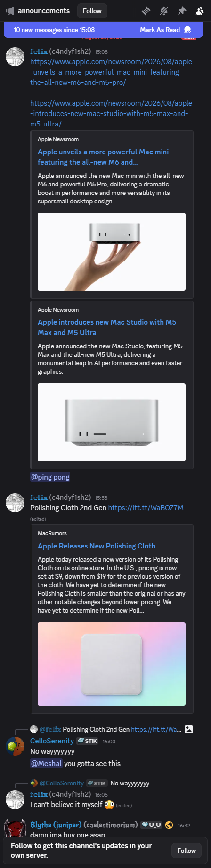Open the ift.tt Polishing Cloth link
The height and width of the screenshot is (868, 211).
tap(146, 507)
